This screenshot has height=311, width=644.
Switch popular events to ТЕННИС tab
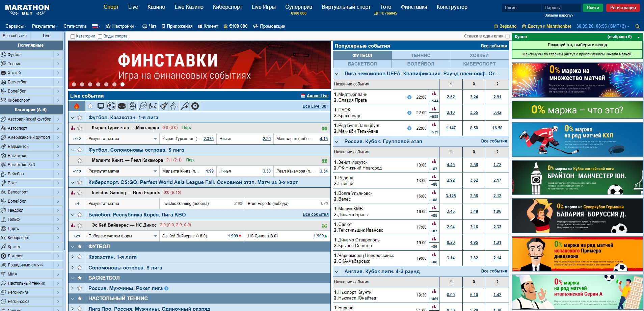421,55
